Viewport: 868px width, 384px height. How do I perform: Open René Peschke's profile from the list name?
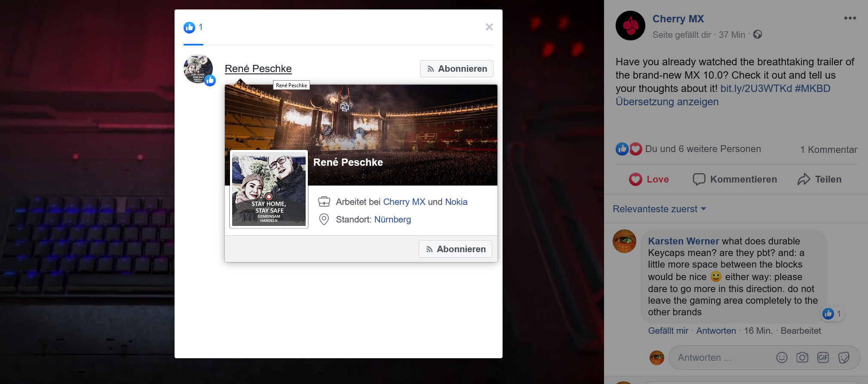(258, 69)
